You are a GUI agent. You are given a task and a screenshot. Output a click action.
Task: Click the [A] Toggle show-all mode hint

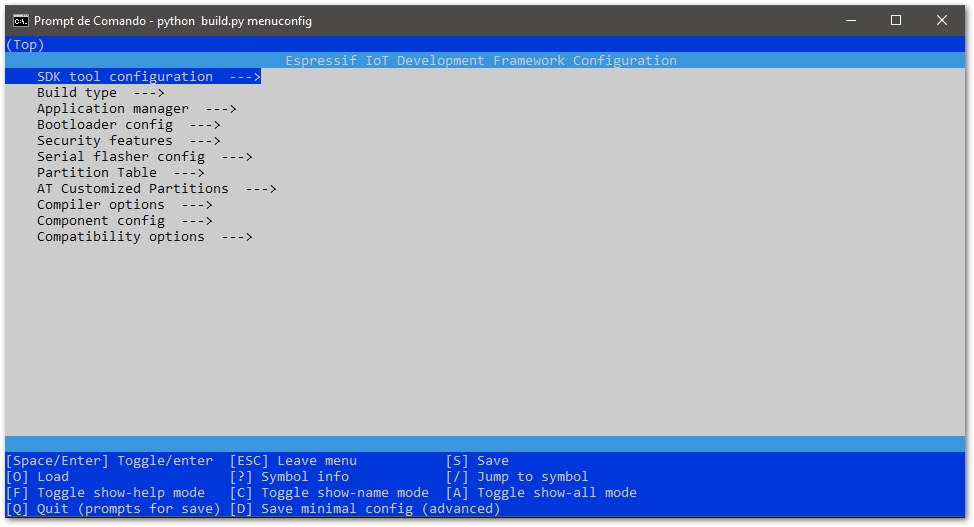(541, 493)
